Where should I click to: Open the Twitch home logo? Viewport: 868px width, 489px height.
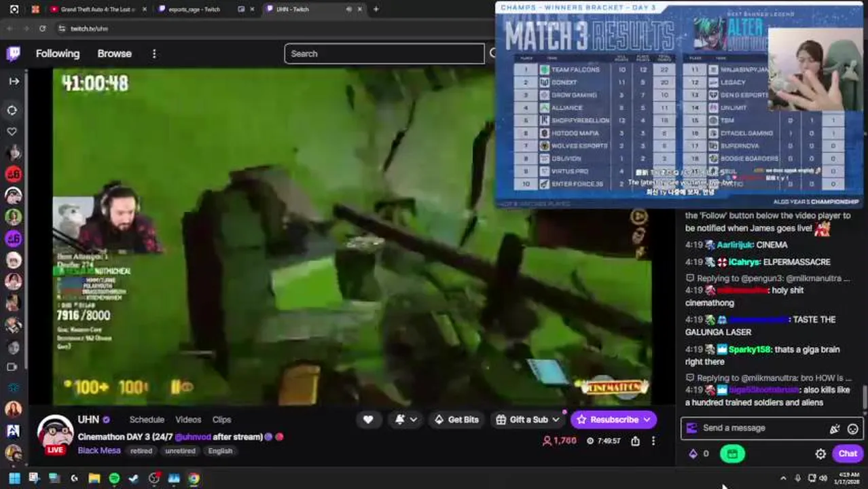14,54
